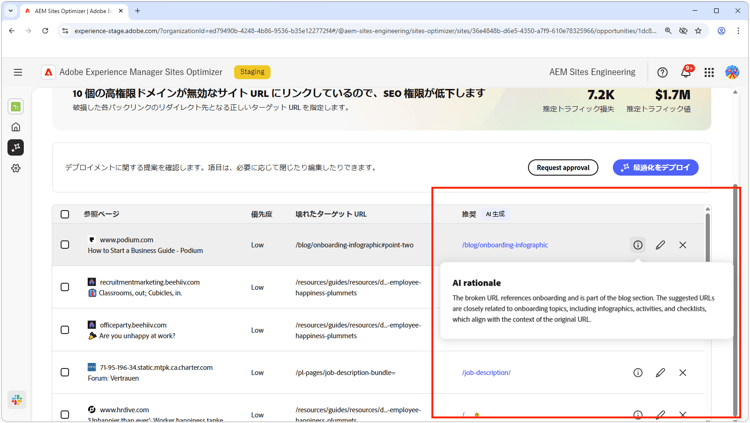Select the green site icon in sidebar
This screenshot has height=423, width=750.
[16, 107]
